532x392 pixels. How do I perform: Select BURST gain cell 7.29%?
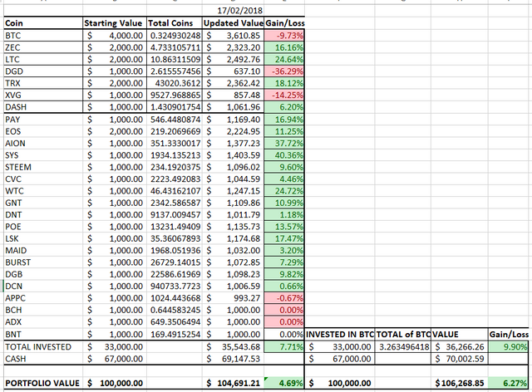(284, 262)
